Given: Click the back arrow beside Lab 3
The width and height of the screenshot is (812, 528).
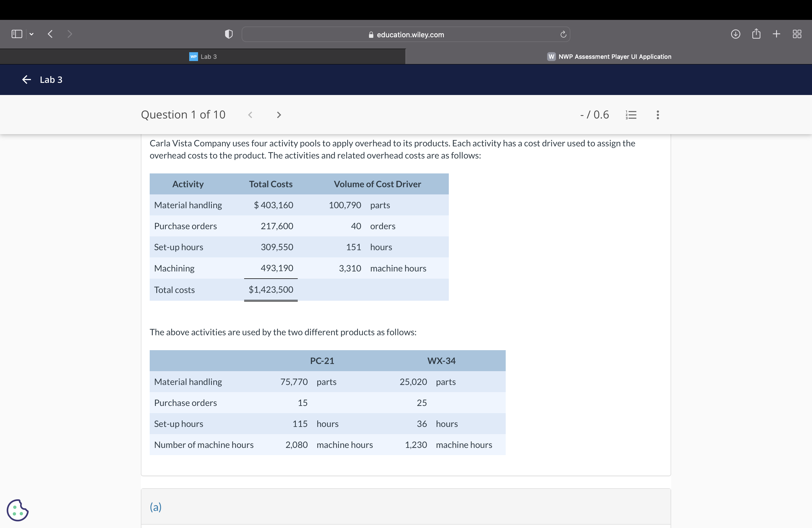Looking at the screenshot, I should tap(26, 80).
